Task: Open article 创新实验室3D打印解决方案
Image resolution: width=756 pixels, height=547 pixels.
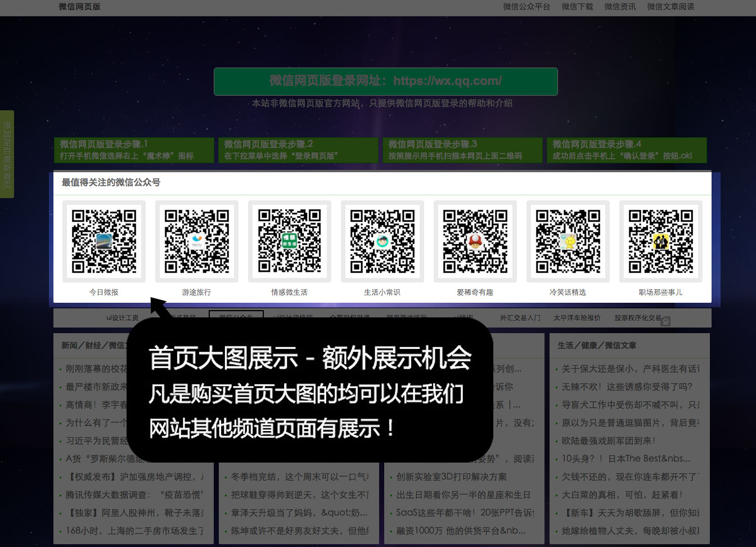Action: (x=451, y=477)
